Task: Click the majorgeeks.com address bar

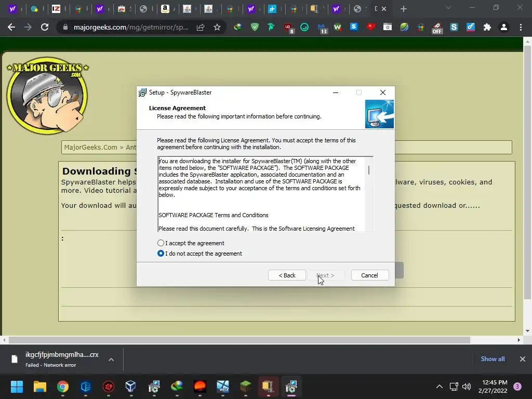Action: (131, 27)
